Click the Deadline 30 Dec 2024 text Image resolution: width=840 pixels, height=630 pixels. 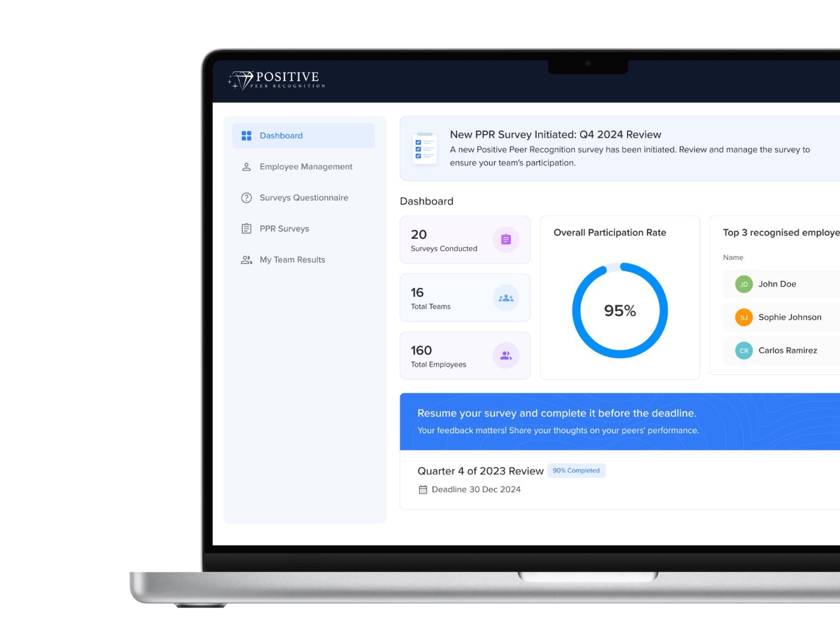pos(476,490)
